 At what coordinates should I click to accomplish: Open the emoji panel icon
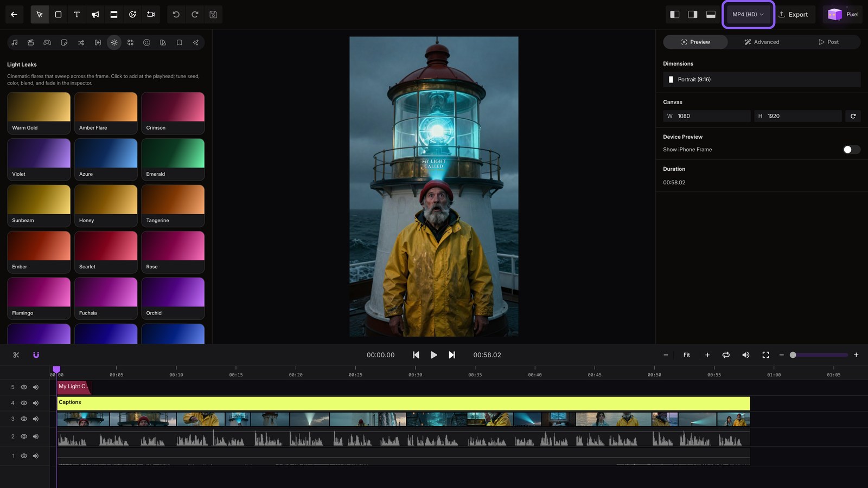click(146, 42)
